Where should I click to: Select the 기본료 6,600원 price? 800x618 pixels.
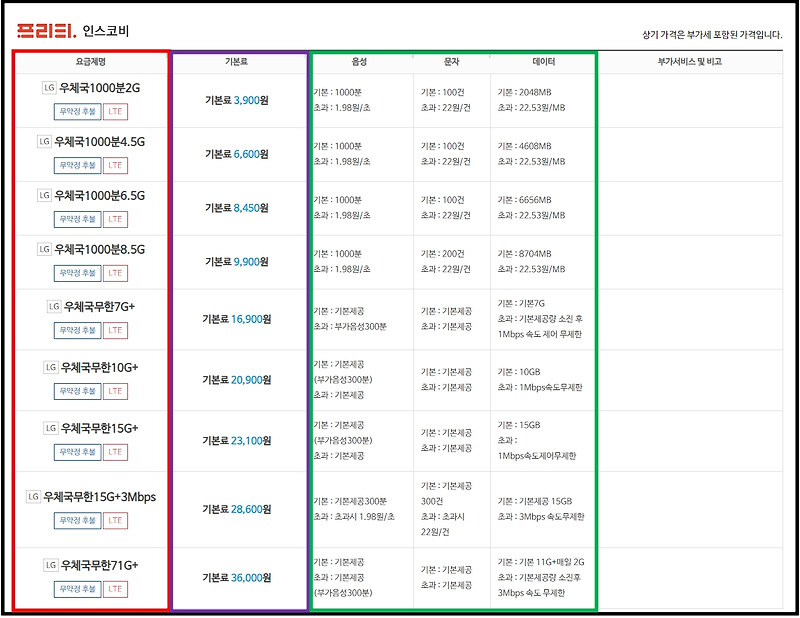pos(237,154)
